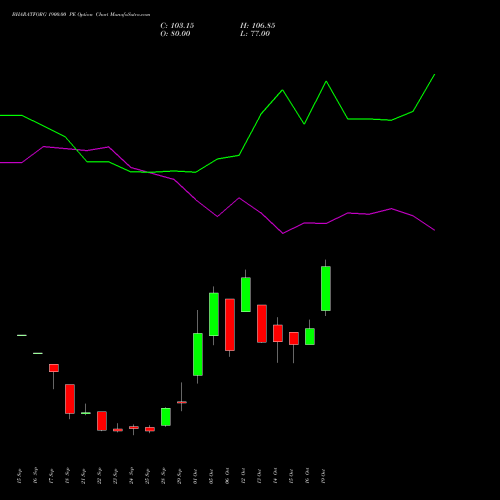Click the '15 Sep' date label
The width and height of the screenshot is (500, 500).
click(19, 476)
